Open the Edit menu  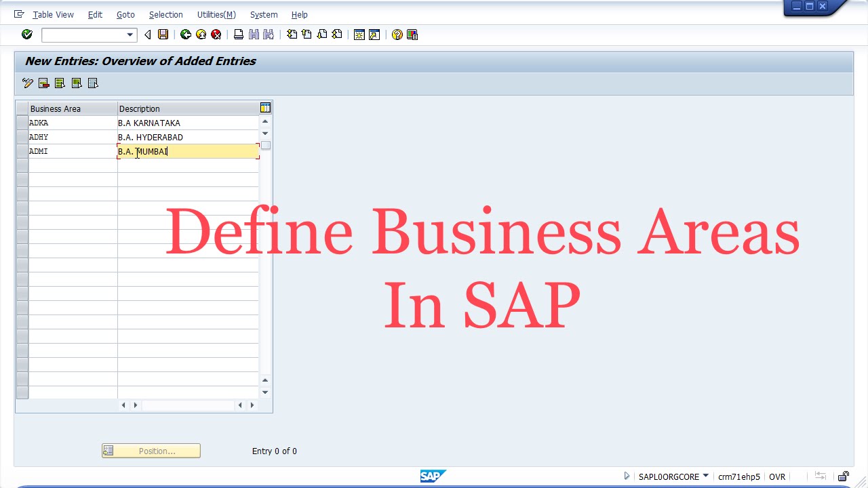click(x=95, y=14)
